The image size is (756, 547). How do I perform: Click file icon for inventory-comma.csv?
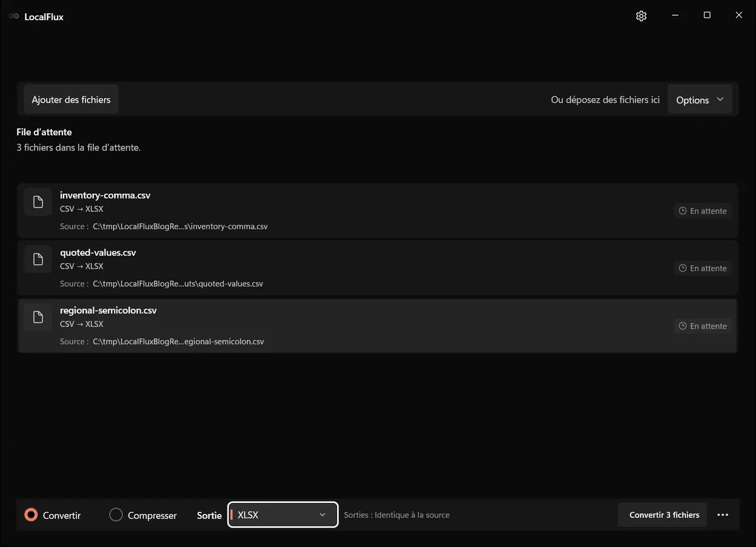(38, 202)
